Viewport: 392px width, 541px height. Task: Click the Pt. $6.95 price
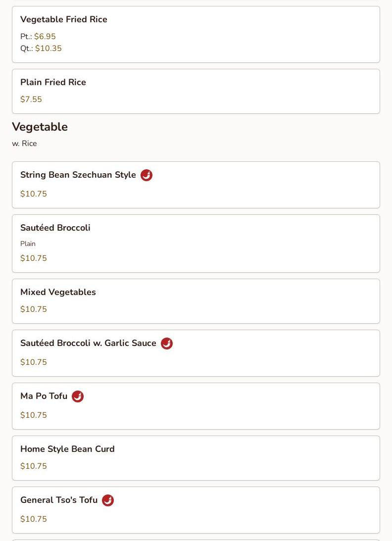(38, 36)
